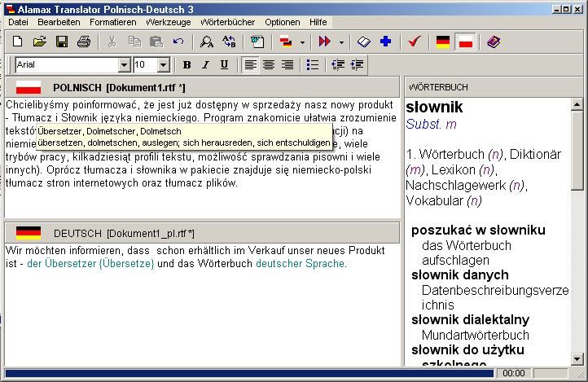Click the translation direction flags icon
This screenshot has width=588, height=382.
pyautogui.click(x=286, y=42)
